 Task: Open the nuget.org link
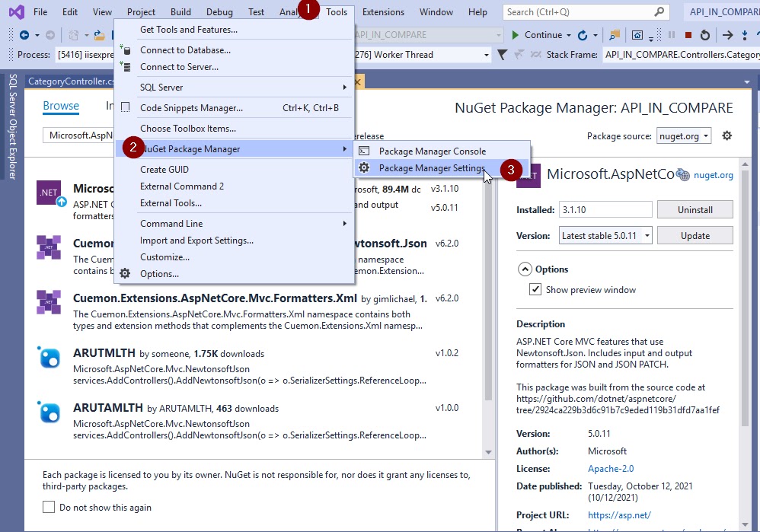tap(713, 175)
